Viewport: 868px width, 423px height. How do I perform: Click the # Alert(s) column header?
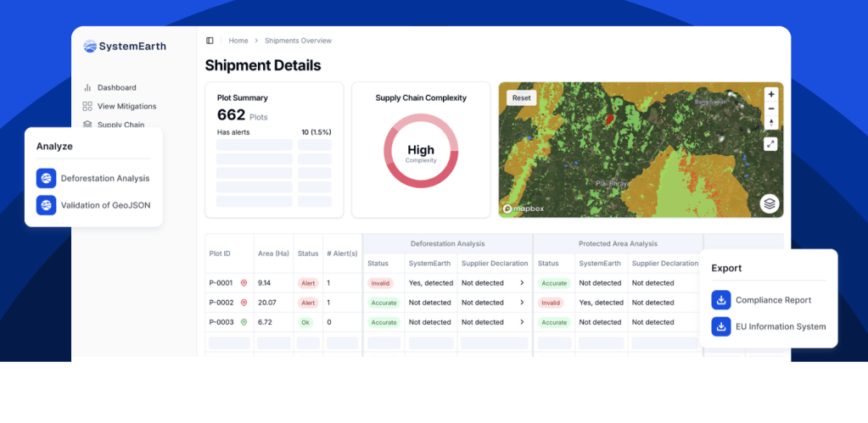[x=342, y=253]
